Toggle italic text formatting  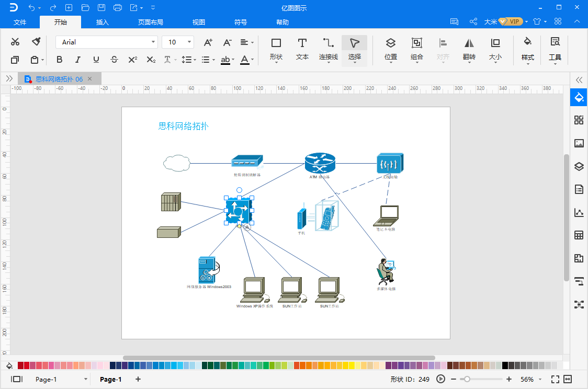(77, 60)
